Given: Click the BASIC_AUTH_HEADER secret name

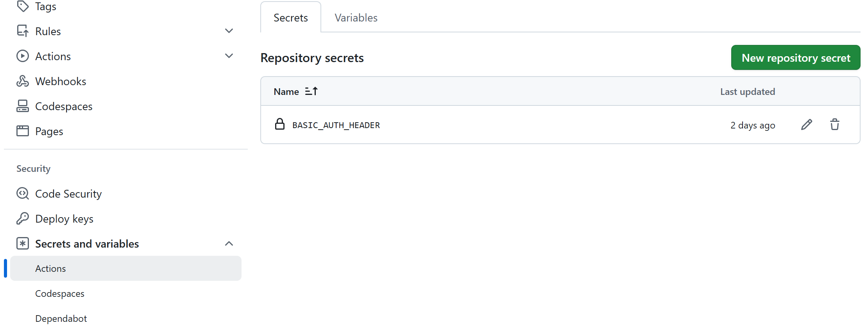Looking at the screenshot, I should 336,125.
